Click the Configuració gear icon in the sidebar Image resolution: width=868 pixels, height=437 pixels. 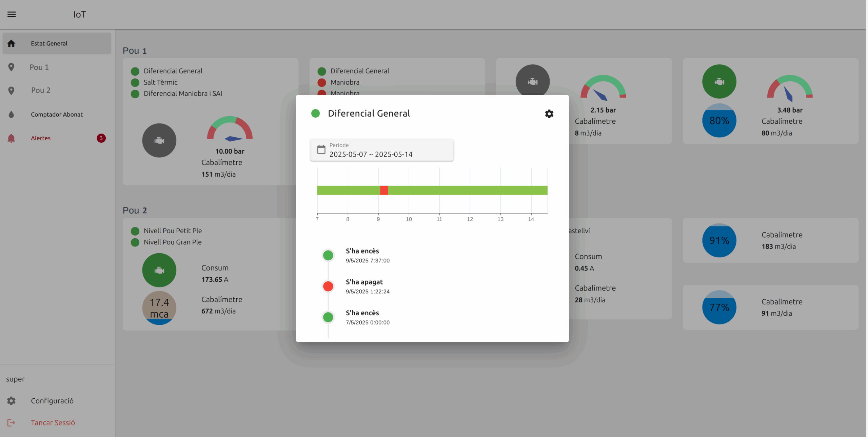click(x=11, y=401)
